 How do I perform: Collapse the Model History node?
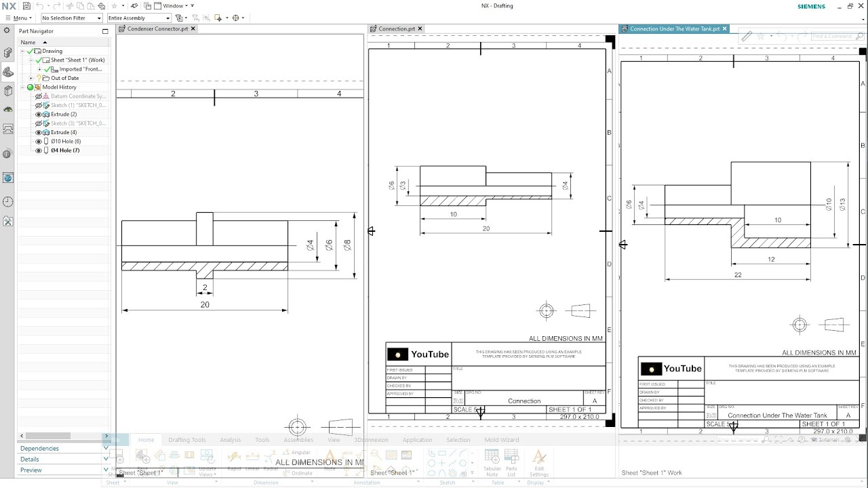tap(22, 87)
